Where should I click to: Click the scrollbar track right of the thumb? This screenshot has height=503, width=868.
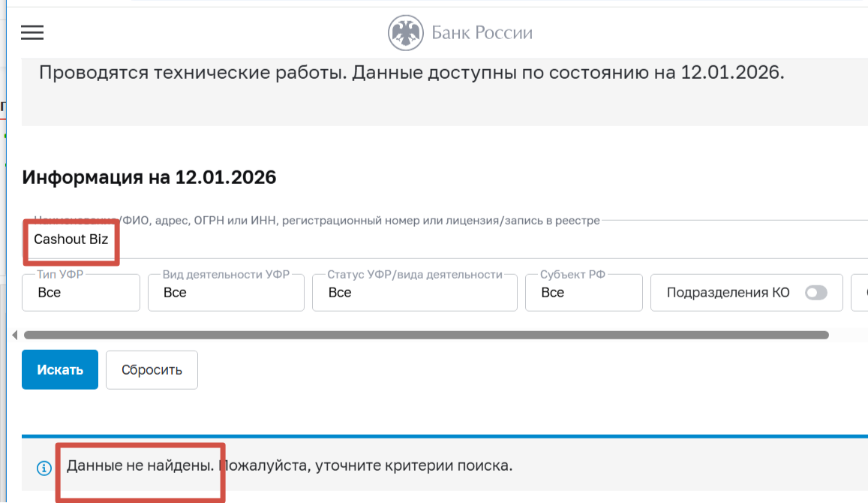[x=848, y=335]
